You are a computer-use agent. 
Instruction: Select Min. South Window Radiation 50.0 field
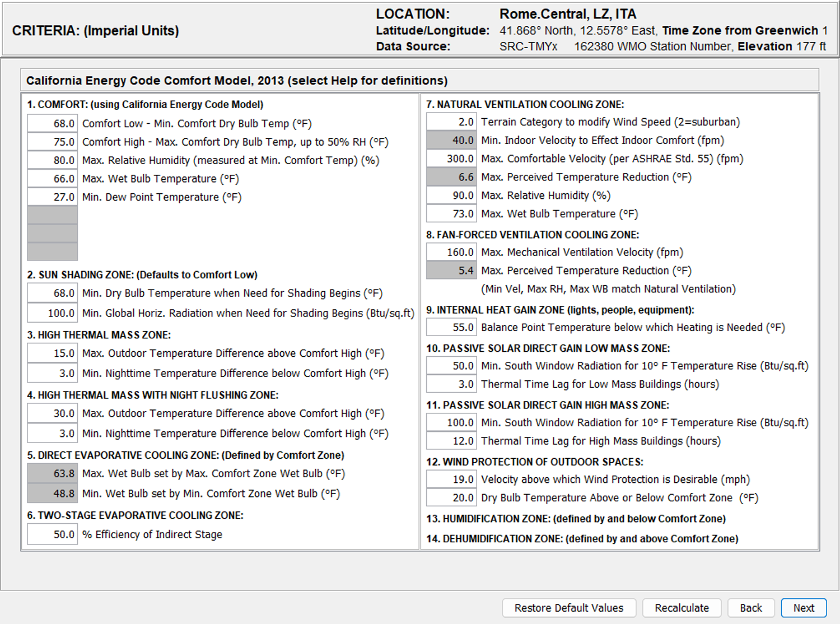451,366
